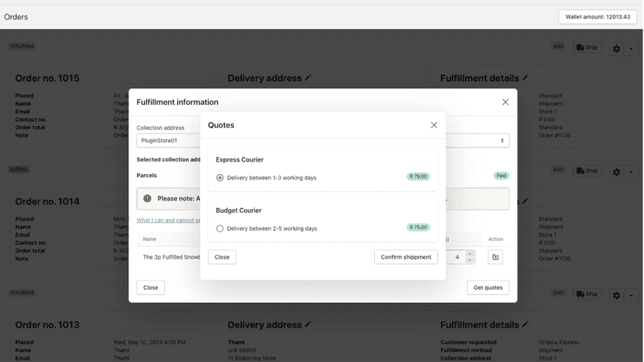The height and width of the screenshot is (362, 644).
Task: Click the Budget Courier heading
Action: 239,211
